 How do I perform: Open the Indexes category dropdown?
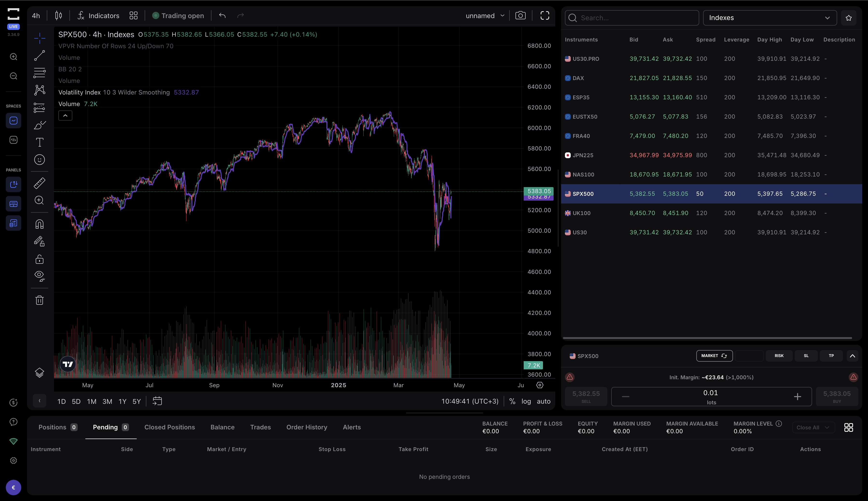tap(770, 18)
